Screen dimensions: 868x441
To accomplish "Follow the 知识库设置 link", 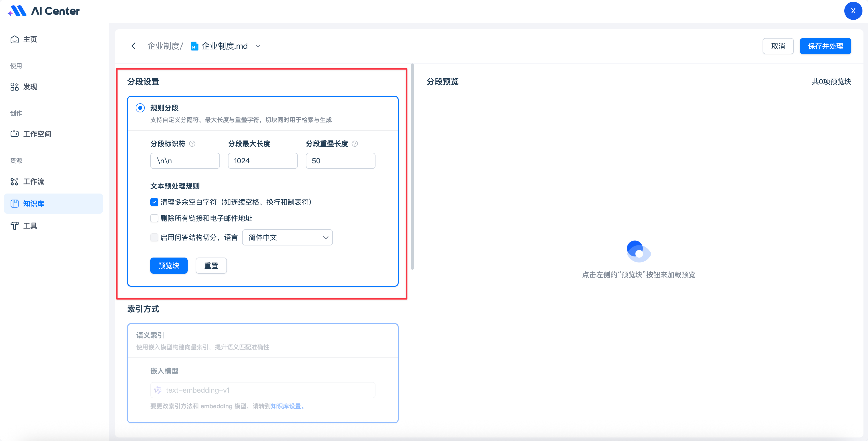I will pyautogui.click(x=286, y=406).
